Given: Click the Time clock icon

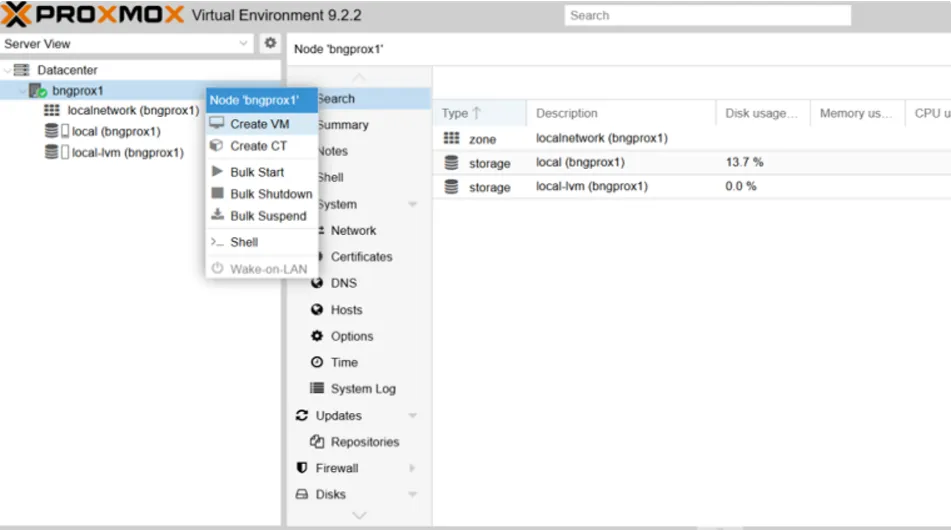Looking at the screenshot, I should tap(317, 362).
